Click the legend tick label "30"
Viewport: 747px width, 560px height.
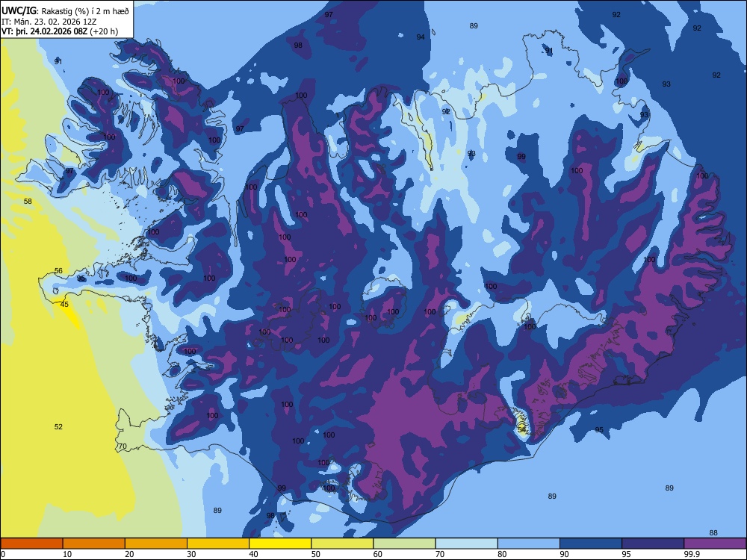[191, 554]
